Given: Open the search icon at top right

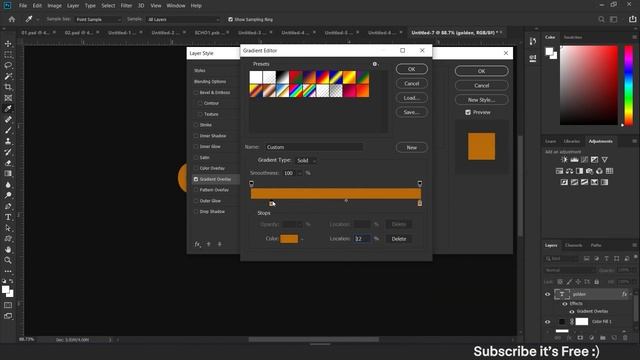Looking at the screenshot, I should coord(601,19).
